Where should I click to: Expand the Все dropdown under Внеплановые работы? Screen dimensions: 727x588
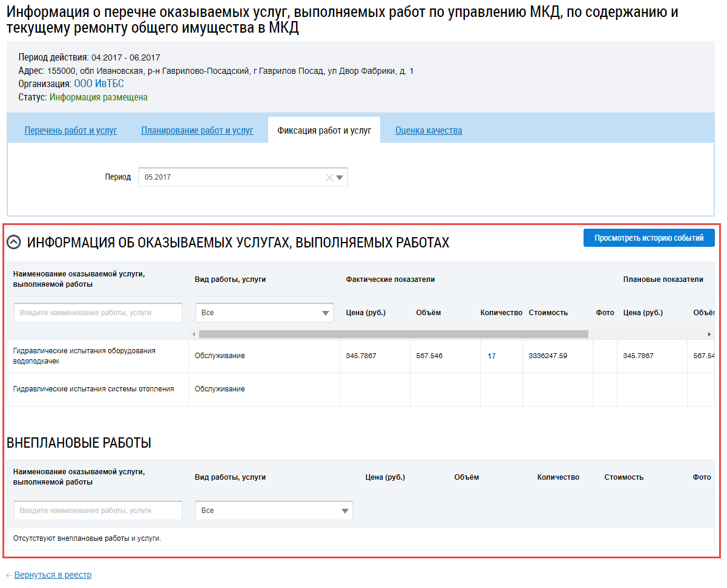pyautogui.click(x=274, y=511)
